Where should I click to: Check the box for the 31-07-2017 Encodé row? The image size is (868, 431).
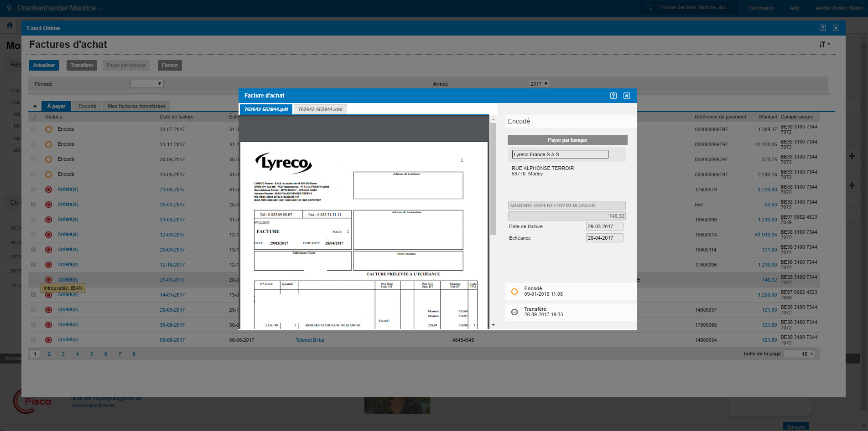(33, 129)
